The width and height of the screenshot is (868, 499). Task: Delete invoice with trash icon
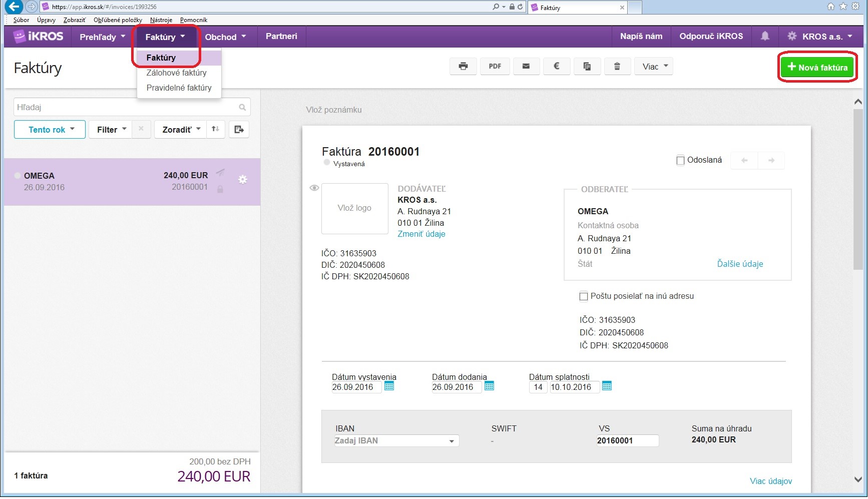click(617, 67)
